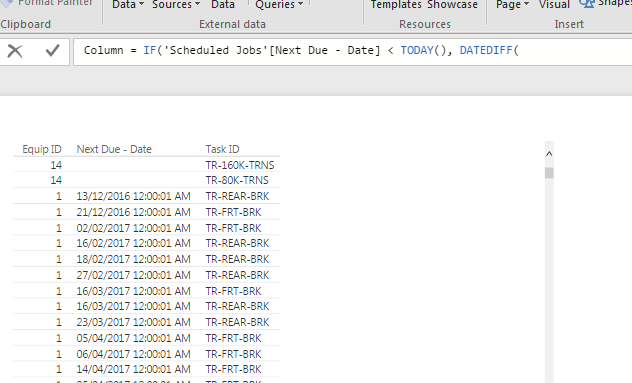The height and width of the screenshot is (383, 632).
Task: Select date cell 16/02/2017 12:00:01 AM
Action: 133,243
